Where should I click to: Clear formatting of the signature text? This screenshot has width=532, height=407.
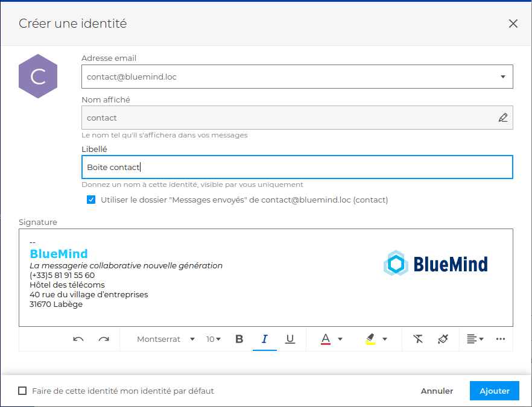417,339
